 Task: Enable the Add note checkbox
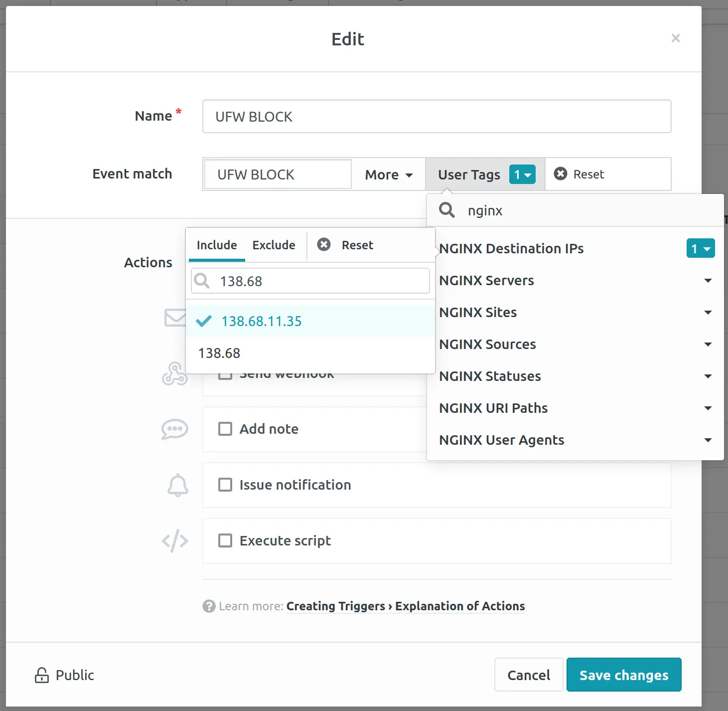coord(225,429)
